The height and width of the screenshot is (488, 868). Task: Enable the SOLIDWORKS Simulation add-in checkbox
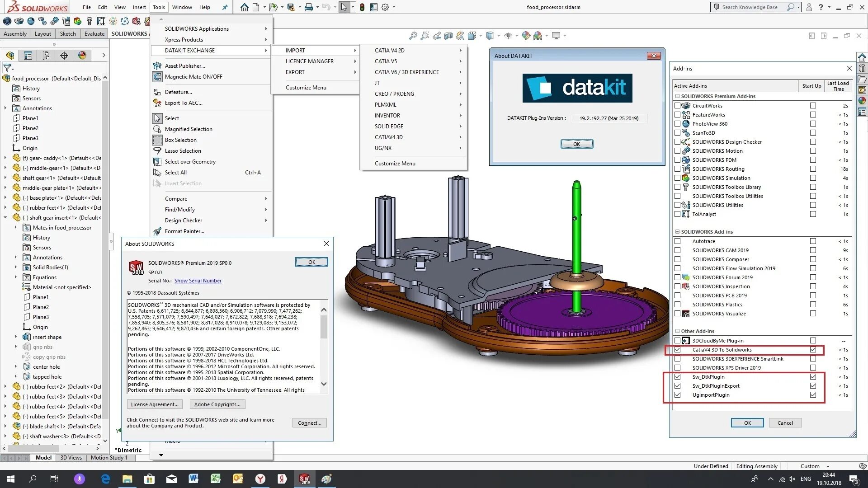tap(677, 178)
